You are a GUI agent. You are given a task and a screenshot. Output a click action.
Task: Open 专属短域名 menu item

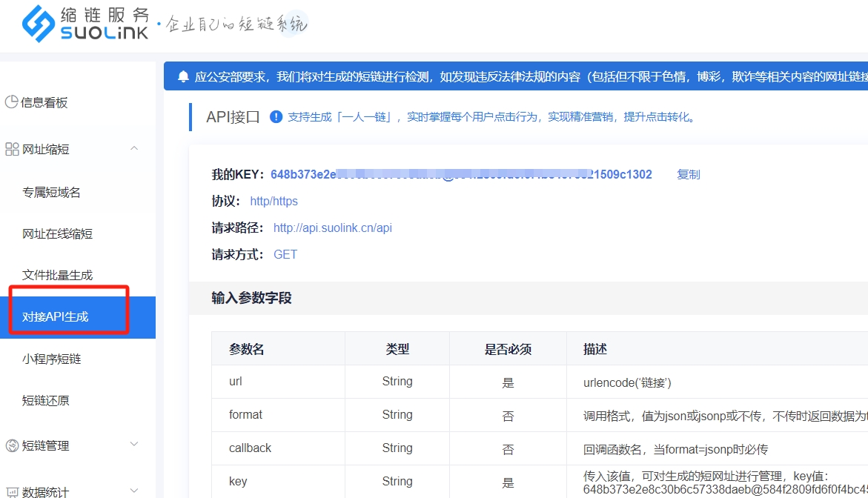click(x=51, y=193)
